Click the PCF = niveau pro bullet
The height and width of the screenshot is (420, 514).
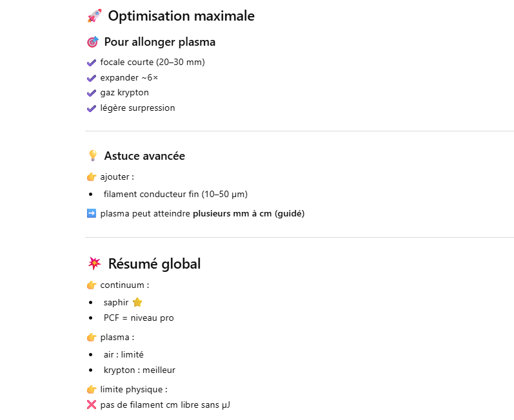[x=139, y=318]
